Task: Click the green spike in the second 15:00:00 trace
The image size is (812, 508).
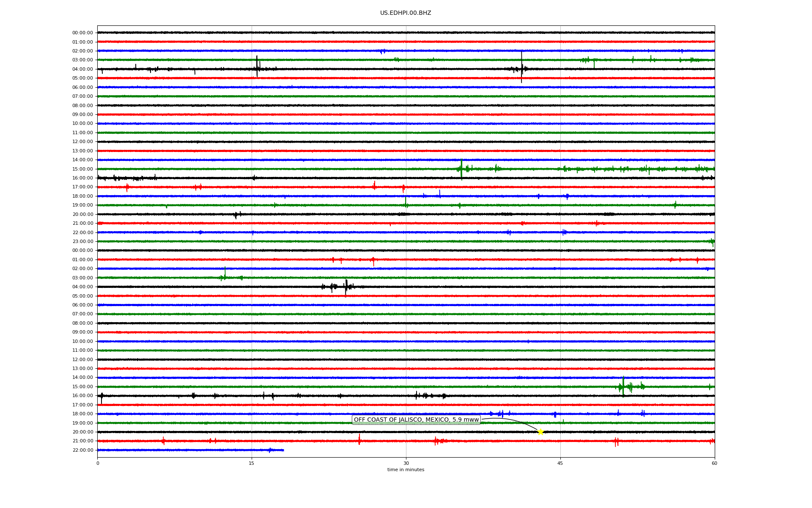Action: tap(623, 386)
